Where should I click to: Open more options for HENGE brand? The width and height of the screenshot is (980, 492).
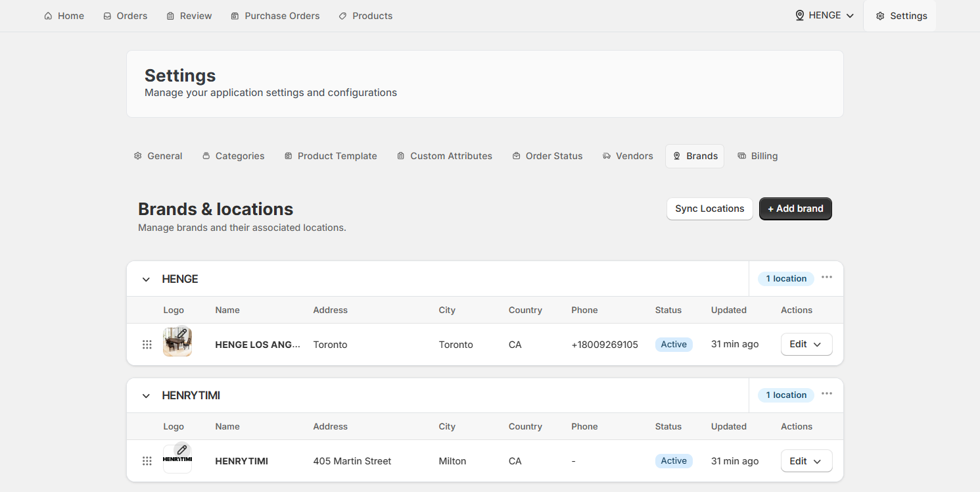(x=827, y=277)
